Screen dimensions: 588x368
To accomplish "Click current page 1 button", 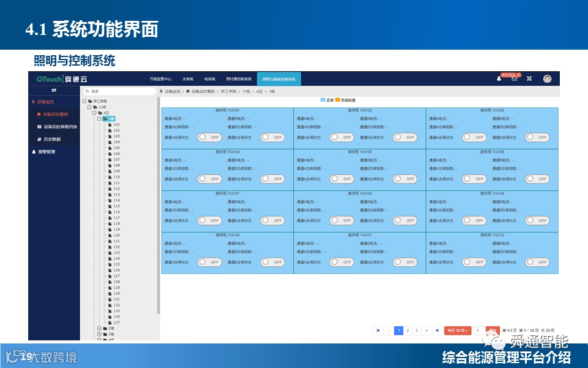I will pos(399,331).
